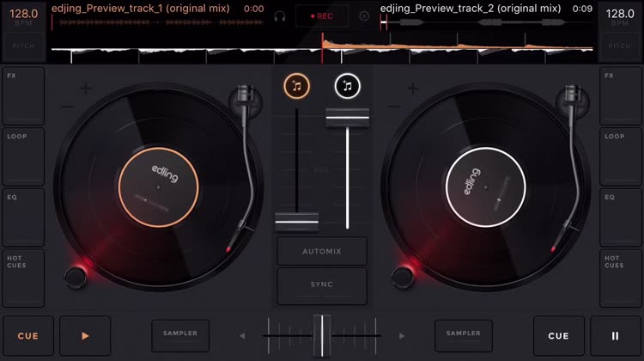The image size is (644, 361).
Task: Click the red playhead in main waveform
Action: tap(322, 48)
